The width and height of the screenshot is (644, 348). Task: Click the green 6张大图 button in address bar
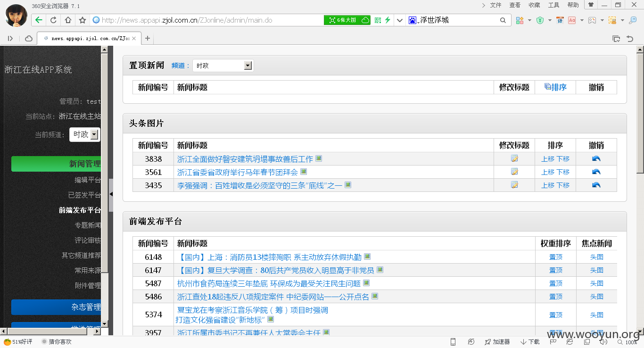347,20
